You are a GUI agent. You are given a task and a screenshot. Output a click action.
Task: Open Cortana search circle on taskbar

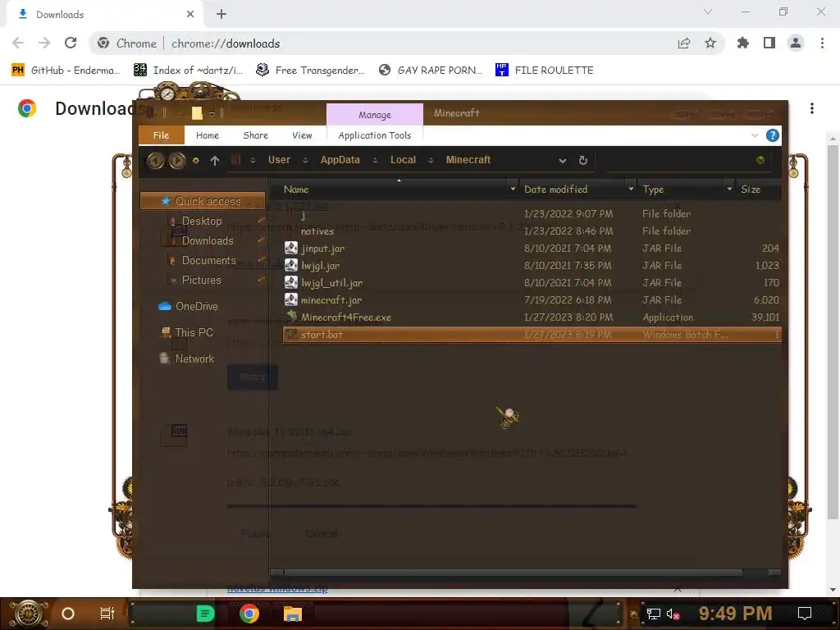pos(67,614)
